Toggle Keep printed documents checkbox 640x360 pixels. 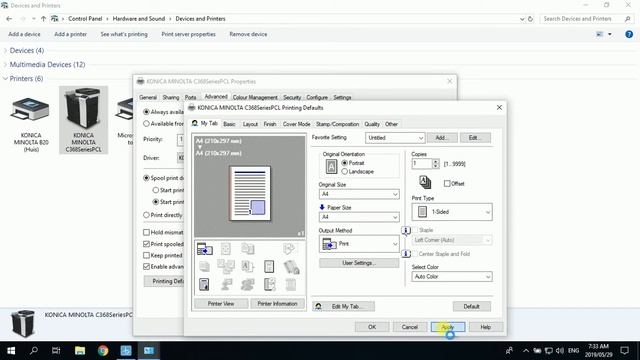tap(147, 256)
